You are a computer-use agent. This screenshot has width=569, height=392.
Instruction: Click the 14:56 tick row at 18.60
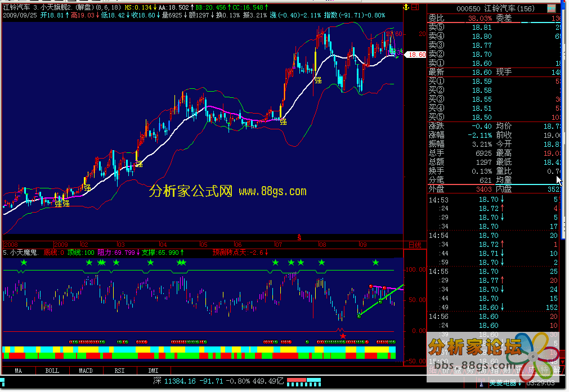point(494,317)
